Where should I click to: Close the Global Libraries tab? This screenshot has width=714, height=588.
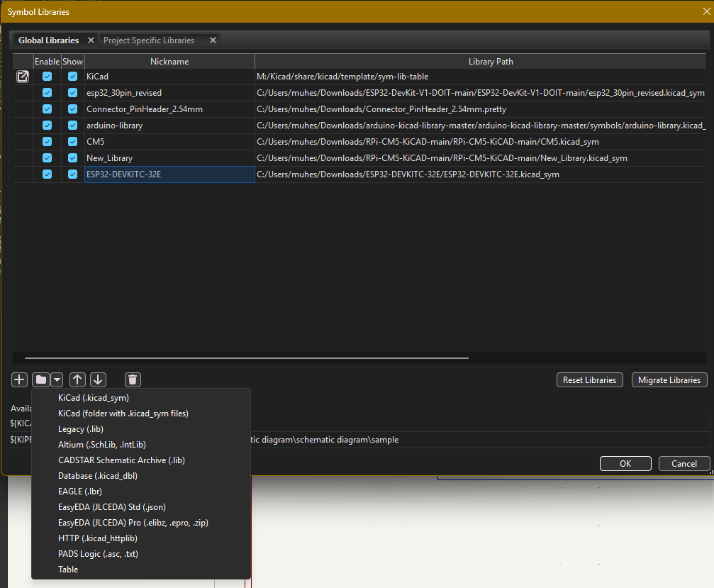91,40
